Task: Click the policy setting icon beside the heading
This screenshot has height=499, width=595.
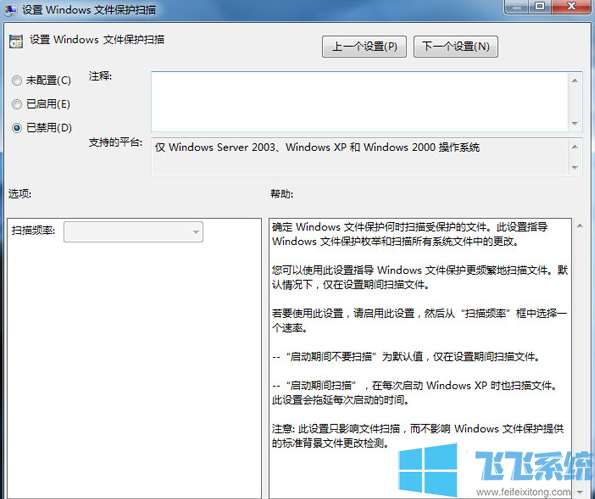Action: coord(16,41)
